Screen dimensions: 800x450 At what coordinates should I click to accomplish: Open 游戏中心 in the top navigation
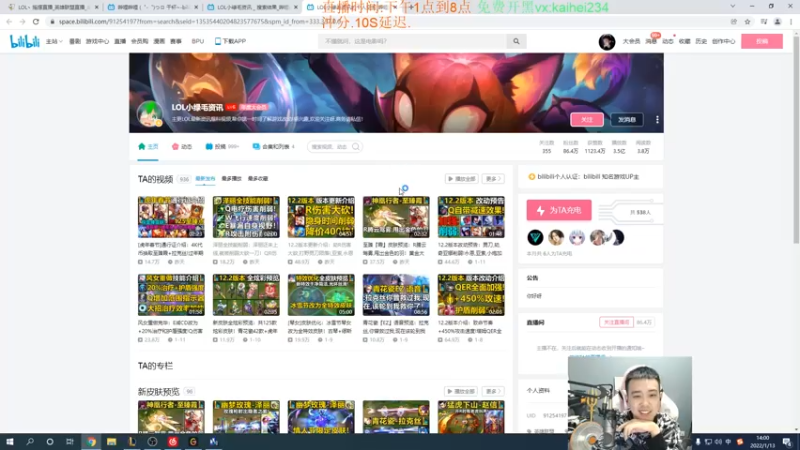pos(97,41)
